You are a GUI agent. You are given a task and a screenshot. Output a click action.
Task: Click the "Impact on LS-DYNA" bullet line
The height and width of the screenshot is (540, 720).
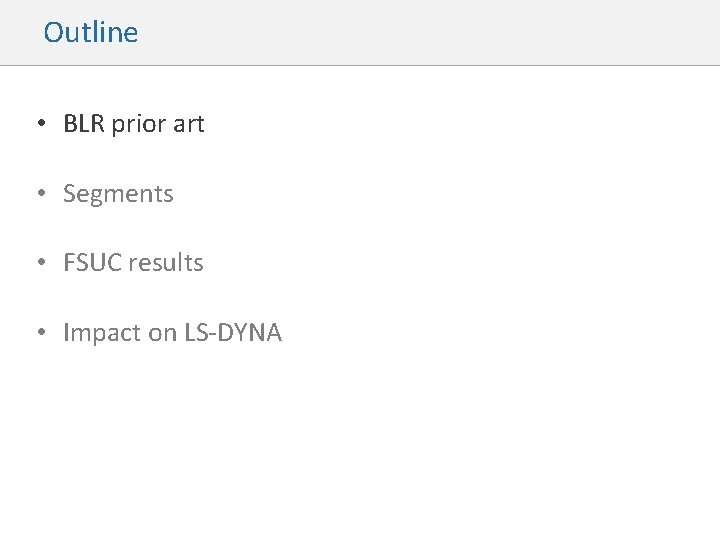point(172,332)
